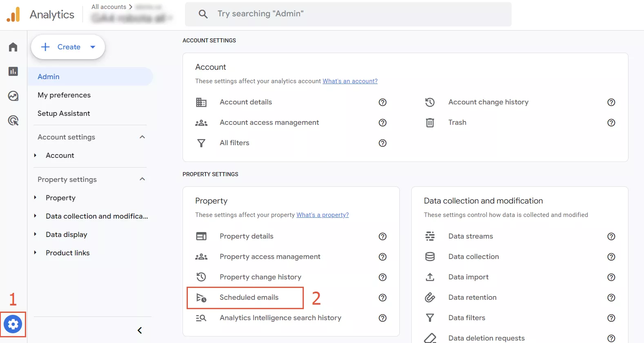Open help for Account change history
This screenshot has height=343, width=644.
click(x=611, y=102)
